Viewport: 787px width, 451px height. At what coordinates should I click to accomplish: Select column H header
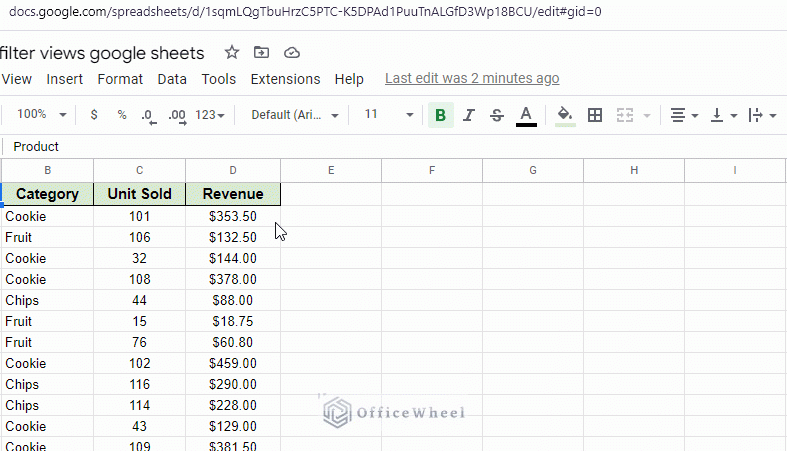point(634,171)
